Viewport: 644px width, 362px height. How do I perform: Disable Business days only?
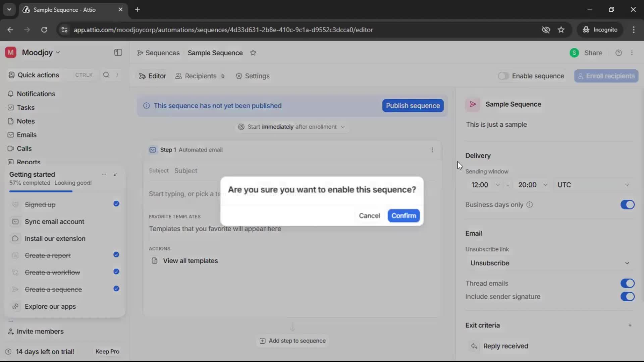[628, 205]
